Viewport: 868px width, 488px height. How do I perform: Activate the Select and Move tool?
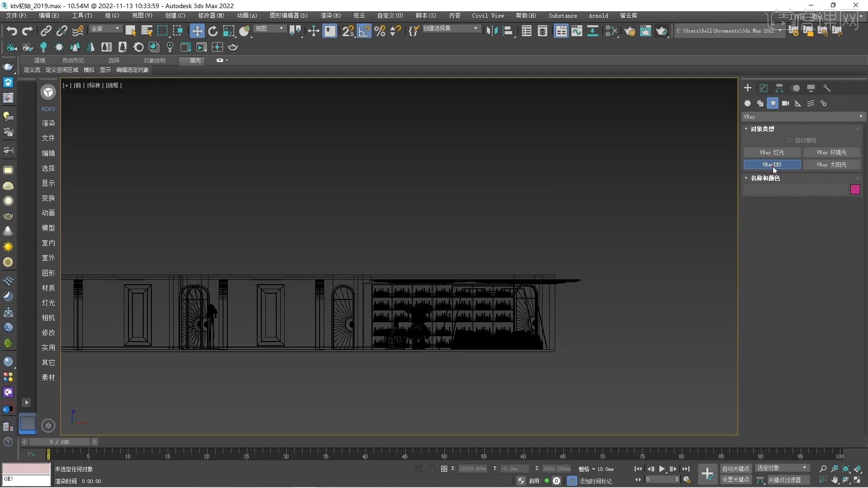[197, 31]
